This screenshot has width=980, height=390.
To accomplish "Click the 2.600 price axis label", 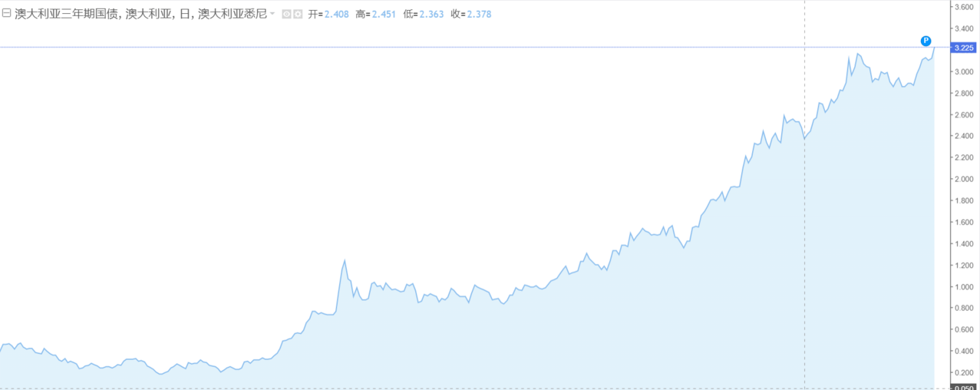I will pos(963,114).
